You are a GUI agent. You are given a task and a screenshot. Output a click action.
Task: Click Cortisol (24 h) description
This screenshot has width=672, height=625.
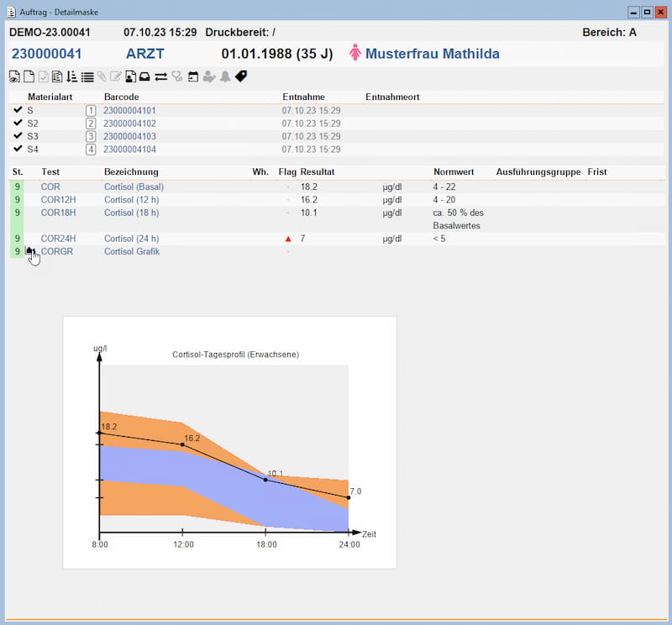[132, 239]
